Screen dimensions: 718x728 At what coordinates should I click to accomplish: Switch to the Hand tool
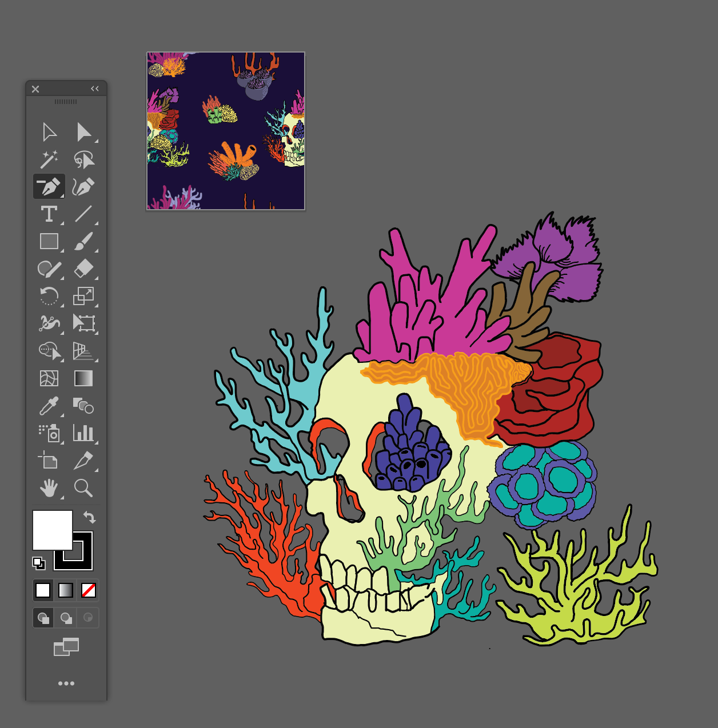coord(49,488)
